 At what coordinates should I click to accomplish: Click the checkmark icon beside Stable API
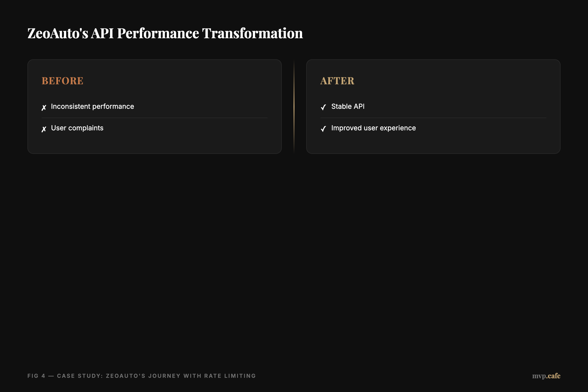[x=323, y=107]
